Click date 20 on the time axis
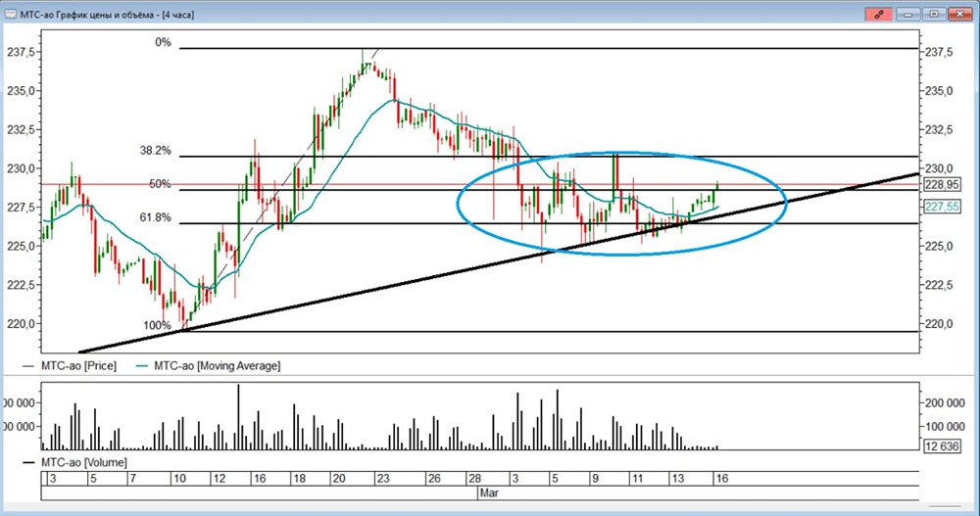 (x=339, y=479)
